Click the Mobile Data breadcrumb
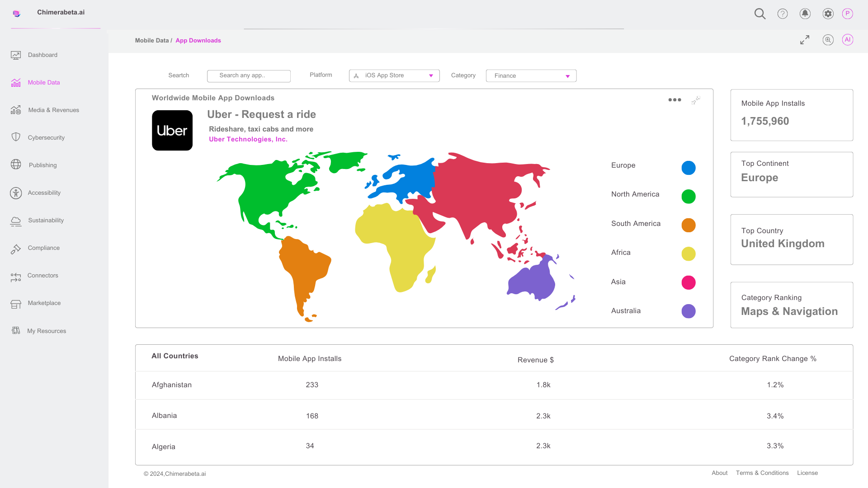 coord(152,41)
